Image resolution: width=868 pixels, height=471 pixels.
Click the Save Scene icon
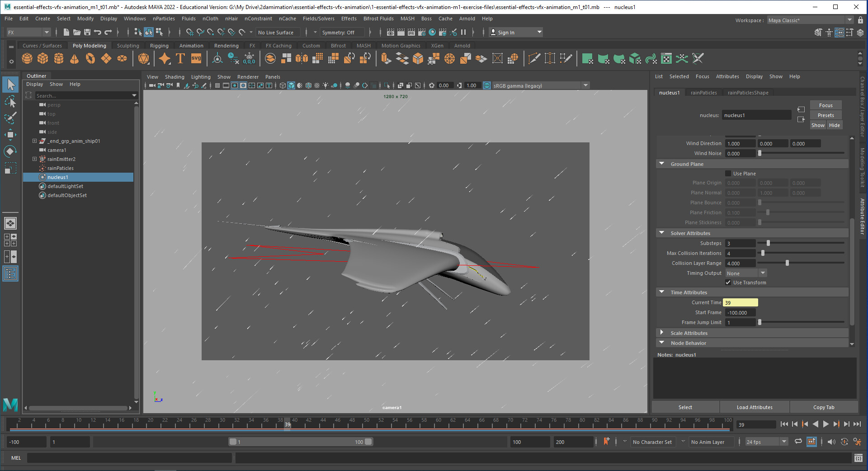coord(87,32)
